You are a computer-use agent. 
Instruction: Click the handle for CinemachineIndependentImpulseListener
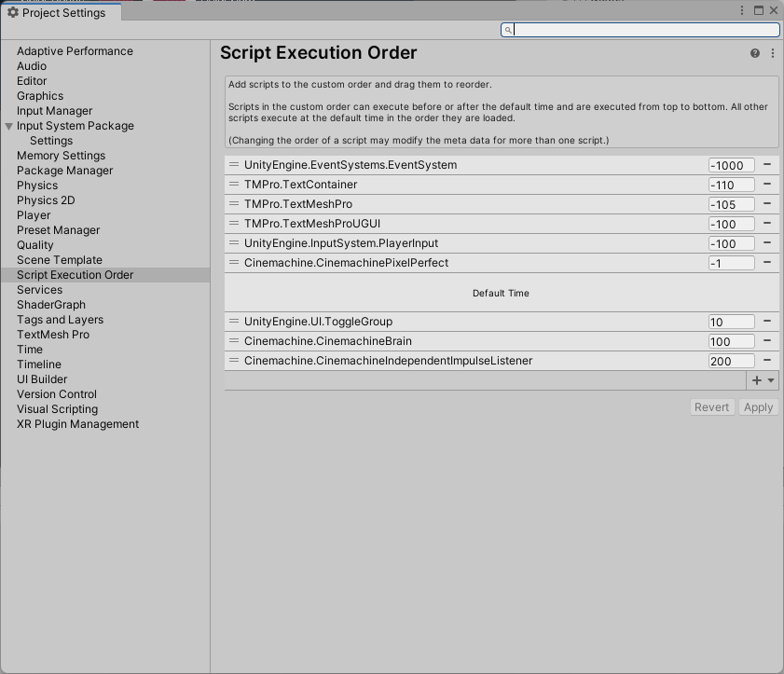coord(233,360)
